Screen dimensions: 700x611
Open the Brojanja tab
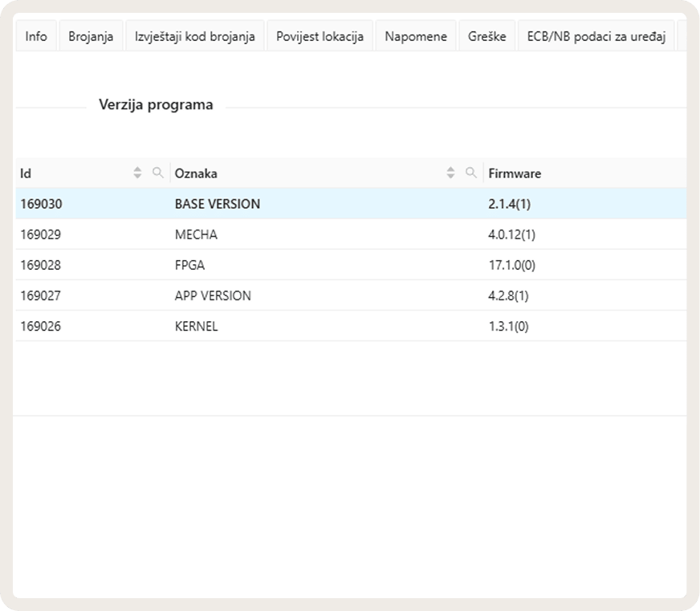tap(91, 36)
